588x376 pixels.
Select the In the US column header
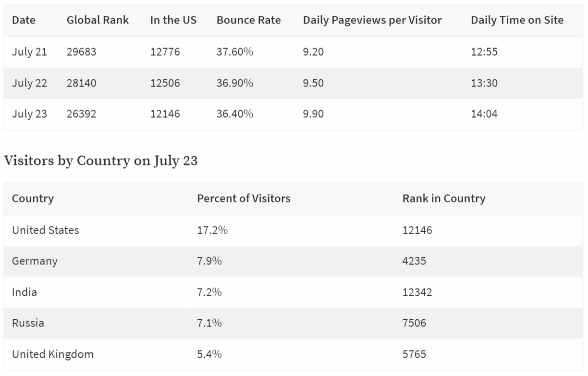pos(173,20)
